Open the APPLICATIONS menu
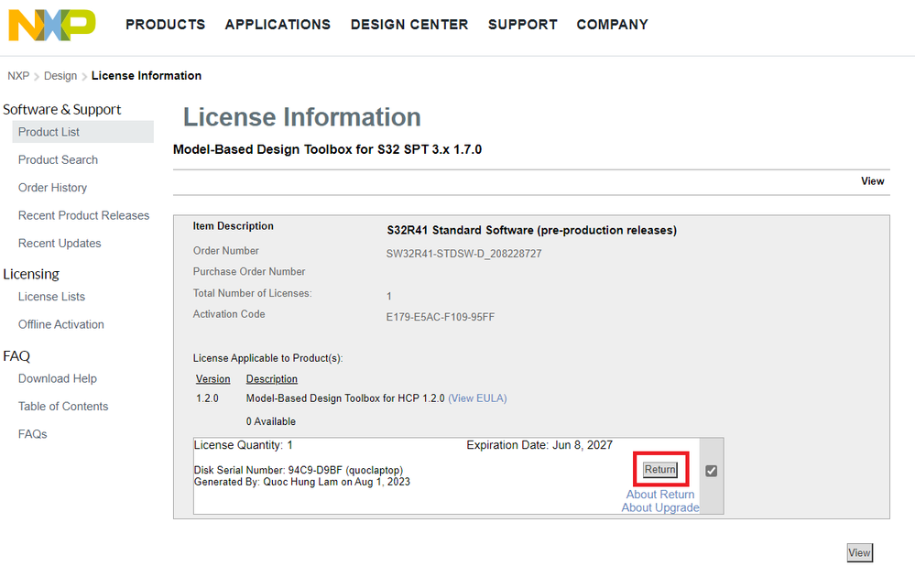Viewport: 915px width, 588px height. point(278,25)
